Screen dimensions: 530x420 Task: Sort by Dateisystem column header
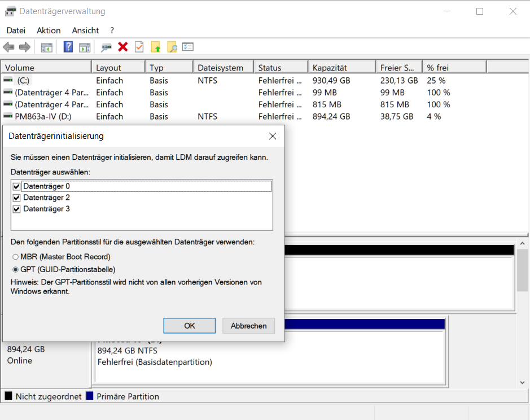224,67
